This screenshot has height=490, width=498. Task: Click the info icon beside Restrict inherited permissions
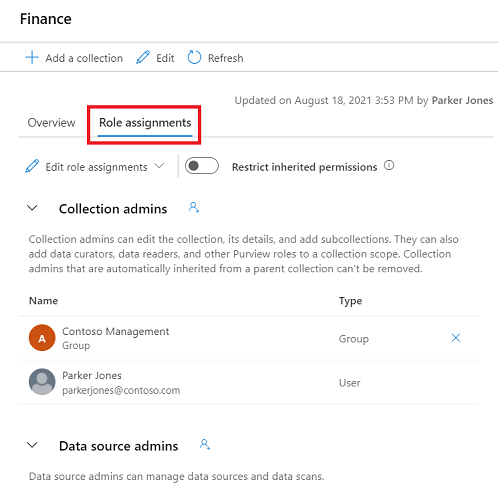[389, 165]
